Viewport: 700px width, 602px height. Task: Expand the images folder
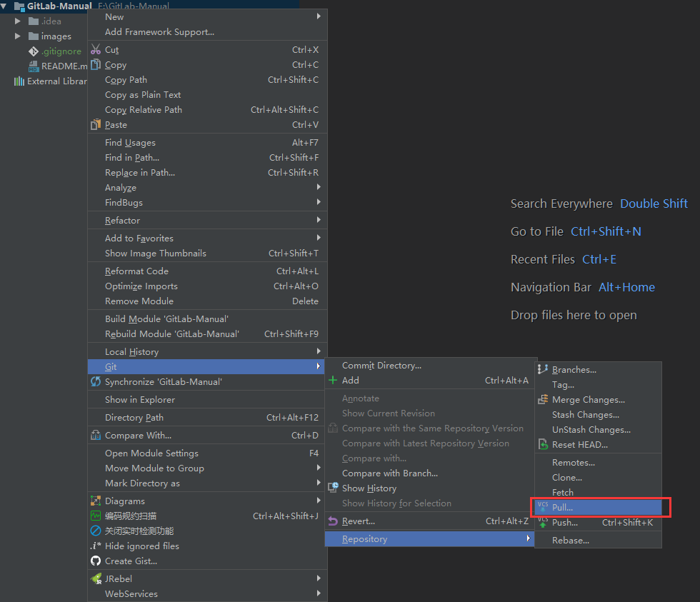[x=18, y=36]
